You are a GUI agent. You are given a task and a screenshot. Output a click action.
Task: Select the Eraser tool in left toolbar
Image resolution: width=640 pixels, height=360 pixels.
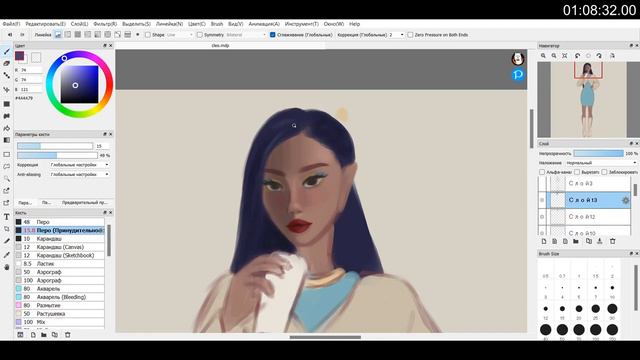click(7, 64)
